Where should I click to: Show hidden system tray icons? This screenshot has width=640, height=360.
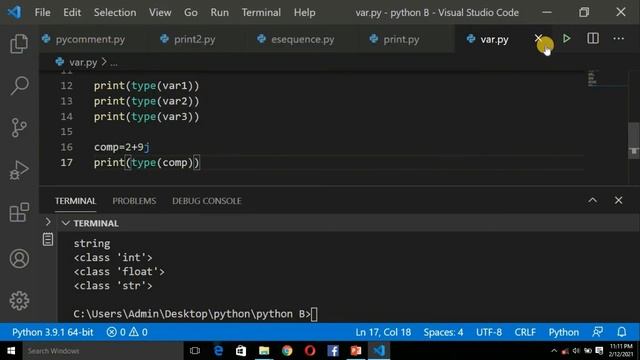[x=554, y=351]
